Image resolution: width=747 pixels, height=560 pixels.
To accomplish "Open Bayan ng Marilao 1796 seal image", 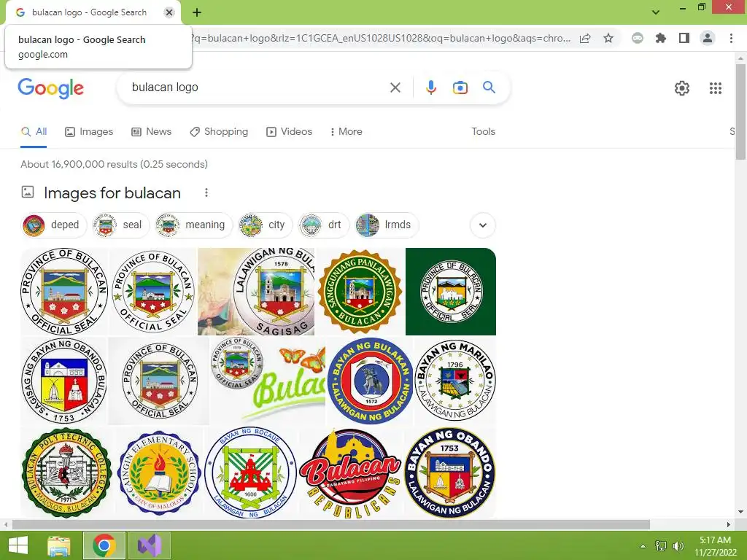I will [455, 381].
